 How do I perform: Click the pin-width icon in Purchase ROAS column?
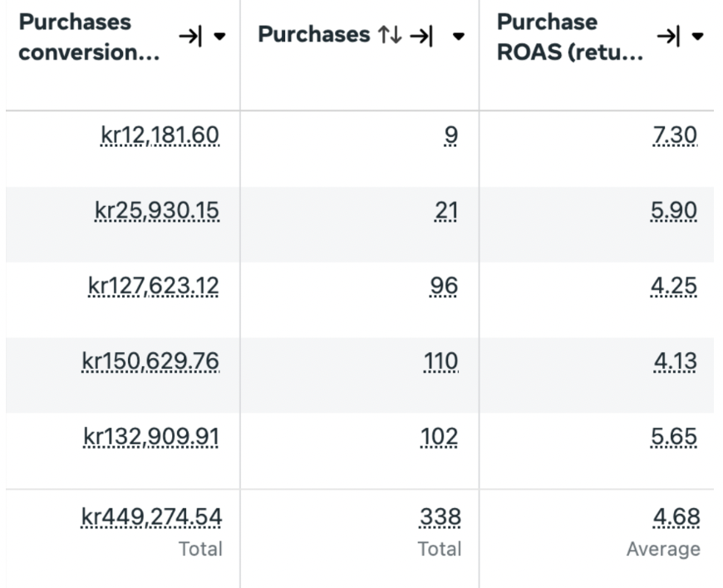tap(669, 36)
